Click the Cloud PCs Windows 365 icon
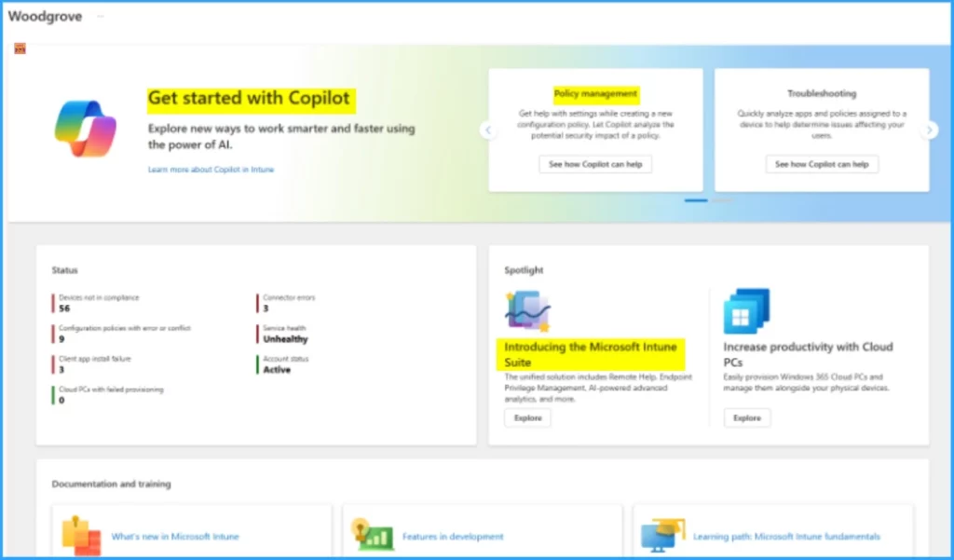The height and width of the screenshot is (560, 954). 746,311
